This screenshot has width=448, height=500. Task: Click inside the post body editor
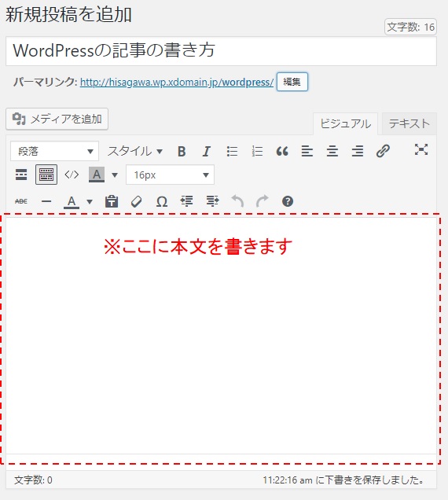(x=221, y=335)
